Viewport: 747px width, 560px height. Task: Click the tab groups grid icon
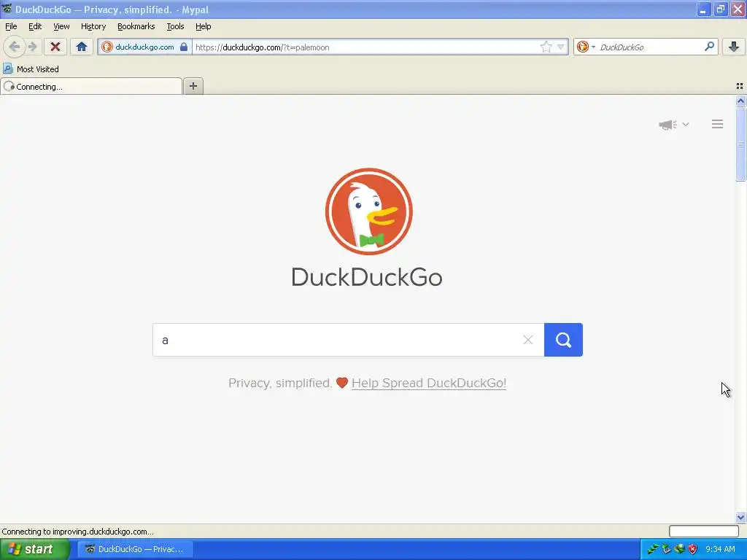coord(740,86)
